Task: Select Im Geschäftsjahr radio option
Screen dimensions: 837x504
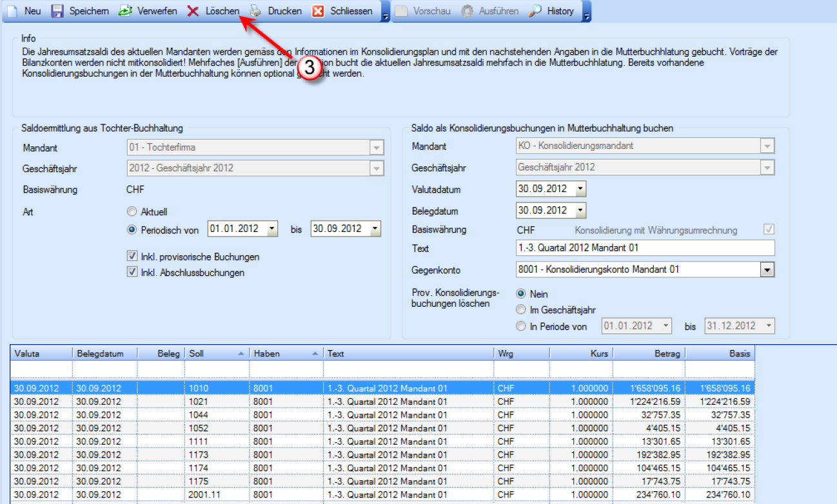Action: click(x=521, y=310)
